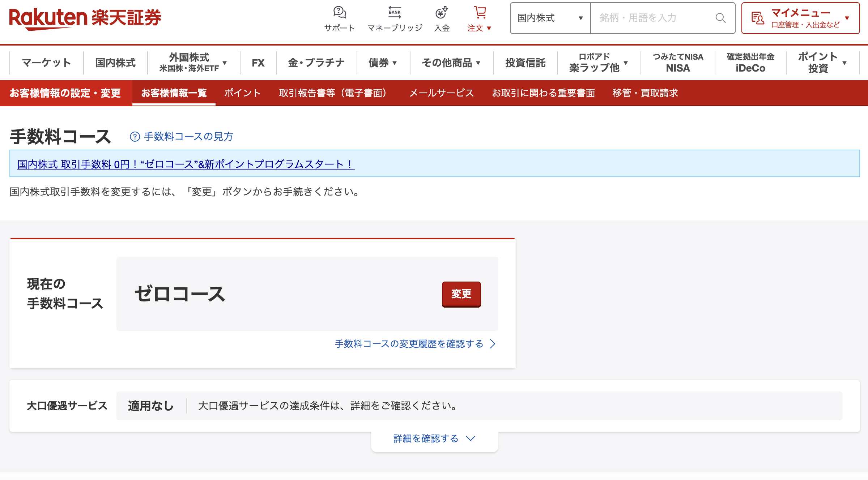Open the 移管・買取請求 tab

tap(645, 93)
